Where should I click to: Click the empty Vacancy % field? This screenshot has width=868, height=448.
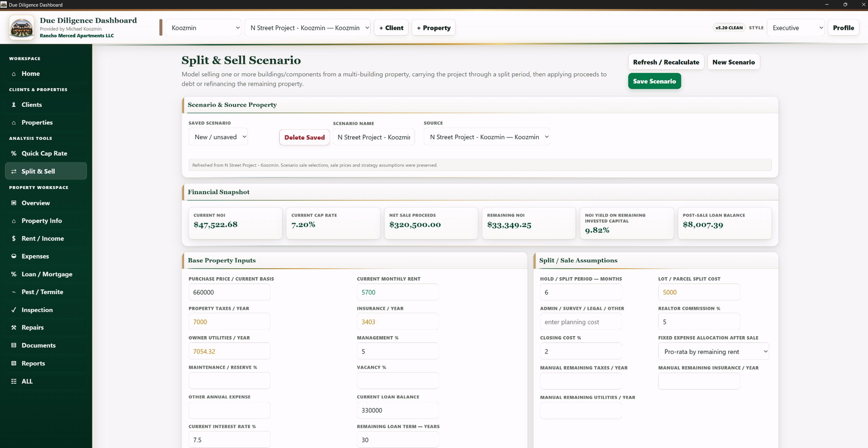[397, 380]
